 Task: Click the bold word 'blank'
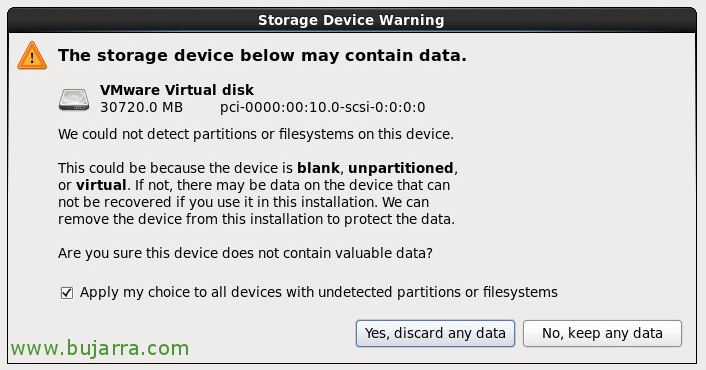[x=318, y=168]
